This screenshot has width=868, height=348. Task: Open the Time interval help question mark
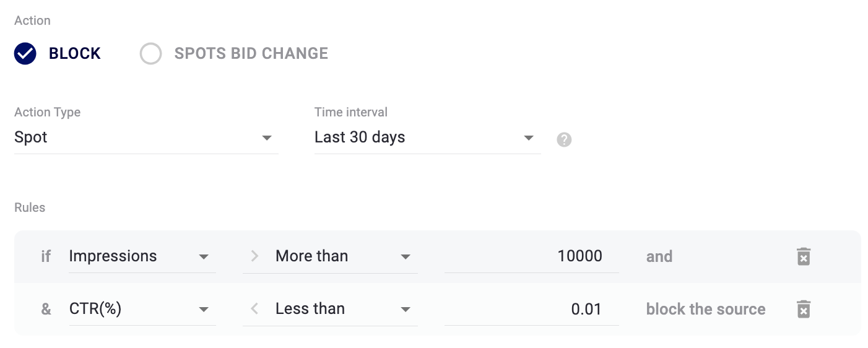coord(564,139)
